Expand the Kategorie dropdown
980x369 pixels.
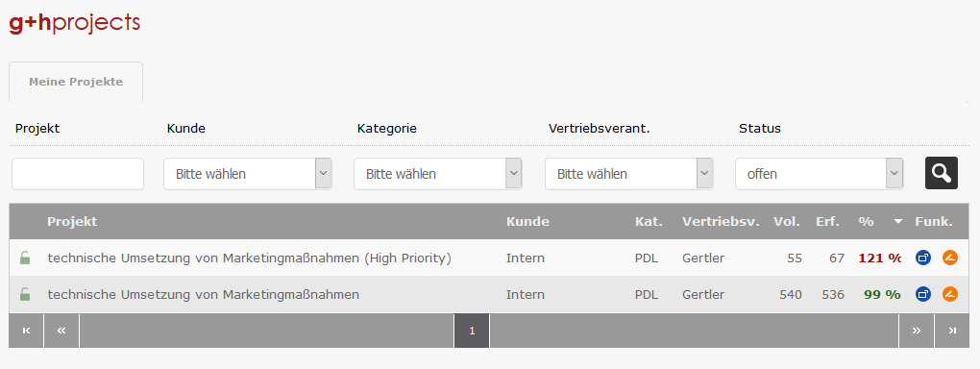(x=437, y=174)
